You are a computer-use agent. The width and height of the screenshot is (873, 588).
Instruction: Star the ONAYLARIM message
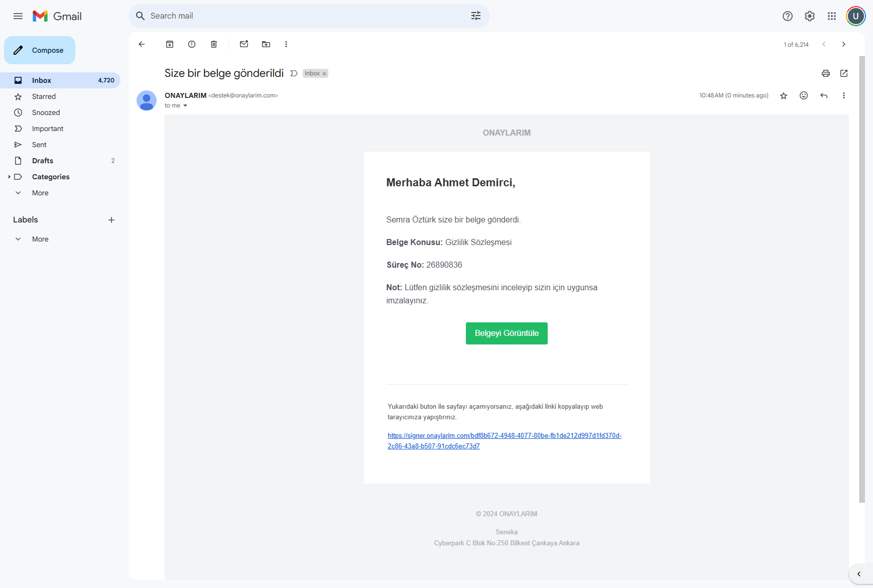click(784, 95)
